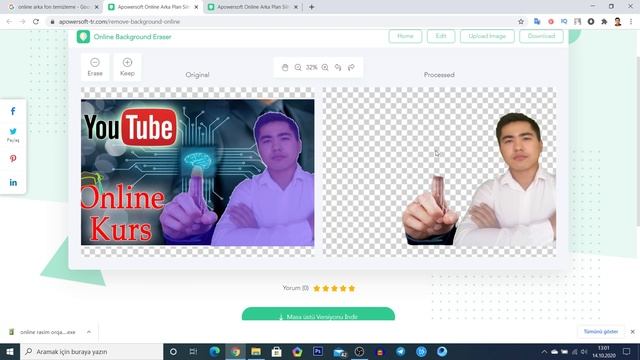This screenshot has height=360, width=640.
Task: Redo the last edit
Action: pos(351,67)
